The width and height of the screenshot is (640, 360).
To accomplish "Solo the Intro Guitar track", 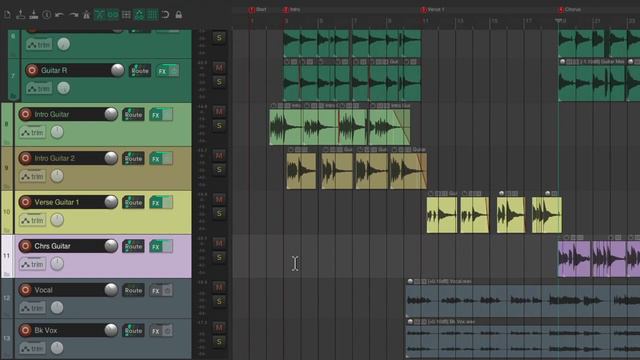I will tap(219, 126).
